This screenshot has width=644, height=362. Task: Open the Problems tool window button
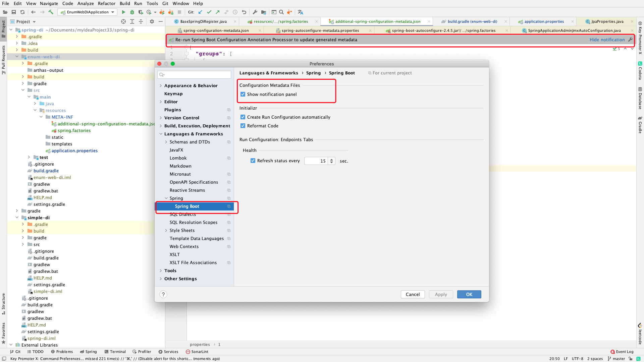[62, 352]
